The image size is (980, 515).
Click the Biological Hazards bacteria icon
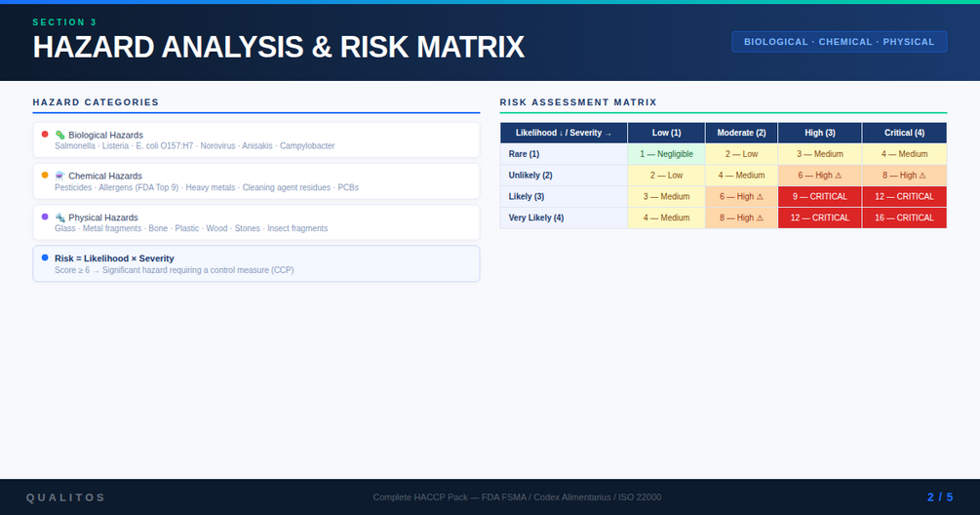pos(60,135)
